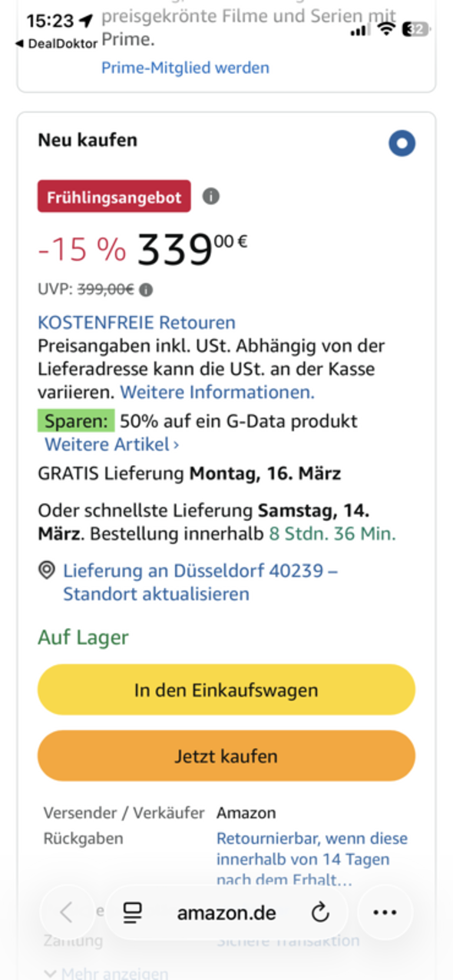Tap the location arrow beside the clock
This screenshot has width=453, height=980.
point(87,19)
